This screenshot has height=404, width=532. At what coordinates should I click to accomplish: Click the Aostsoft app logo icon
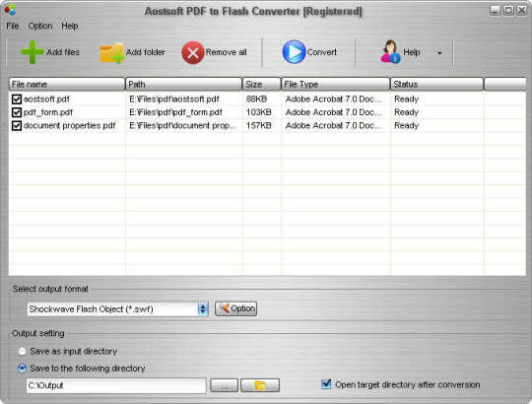(x=10, y=10)
